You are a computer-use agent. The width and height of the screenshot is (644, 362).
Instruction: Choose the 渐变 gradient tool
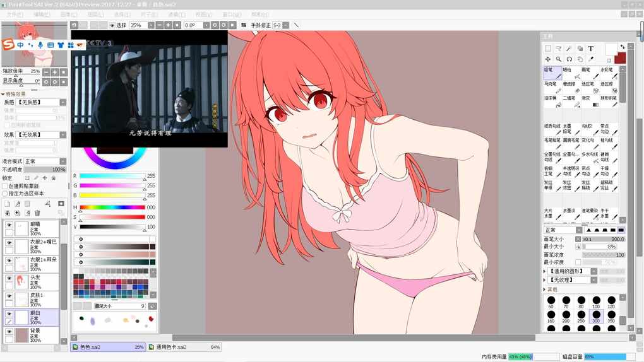(x=590, y=102)
